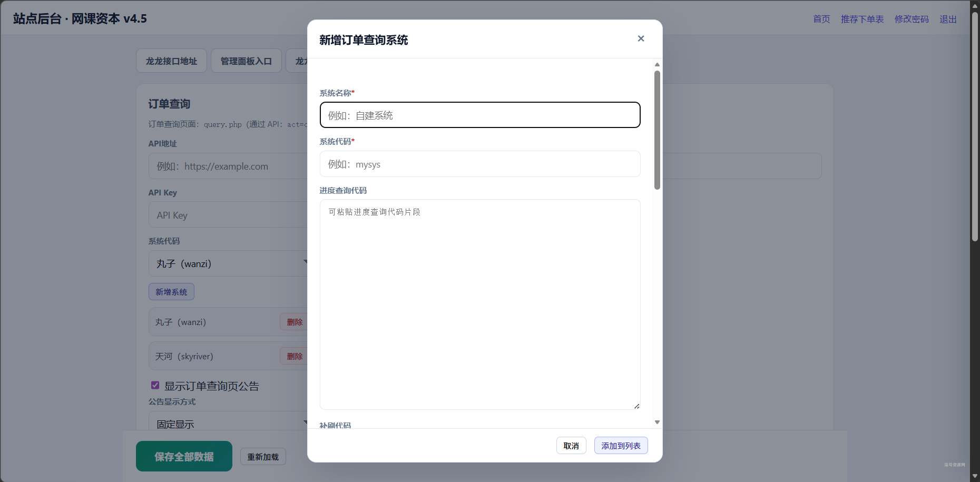Click the 新增系统 button

[171, 292]
